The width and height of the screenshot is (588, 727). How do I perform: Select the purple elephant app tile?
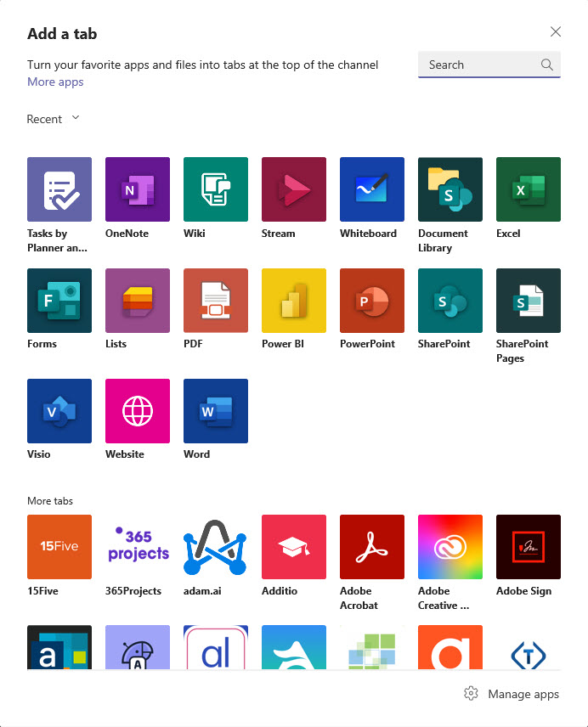(x=138, y=647)
